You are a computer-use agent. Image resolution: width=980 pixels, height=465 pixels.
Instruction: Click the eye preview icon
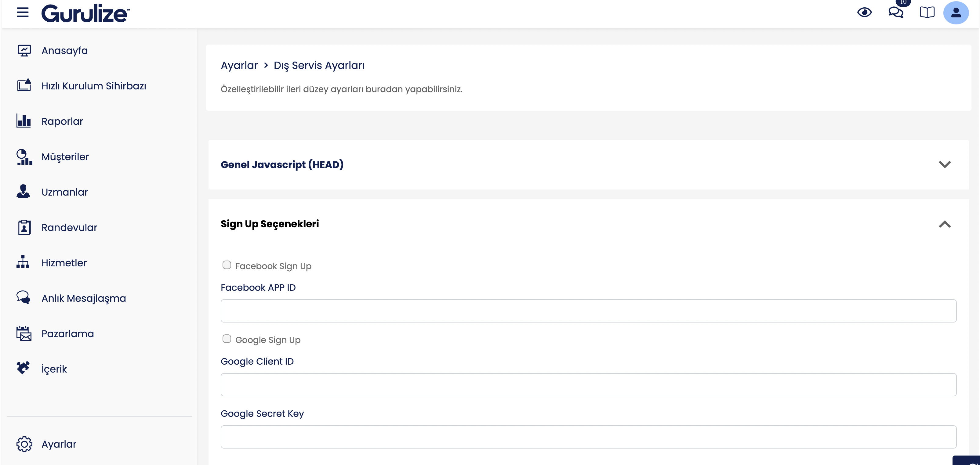pyautogui.click(x=864, y=13)
